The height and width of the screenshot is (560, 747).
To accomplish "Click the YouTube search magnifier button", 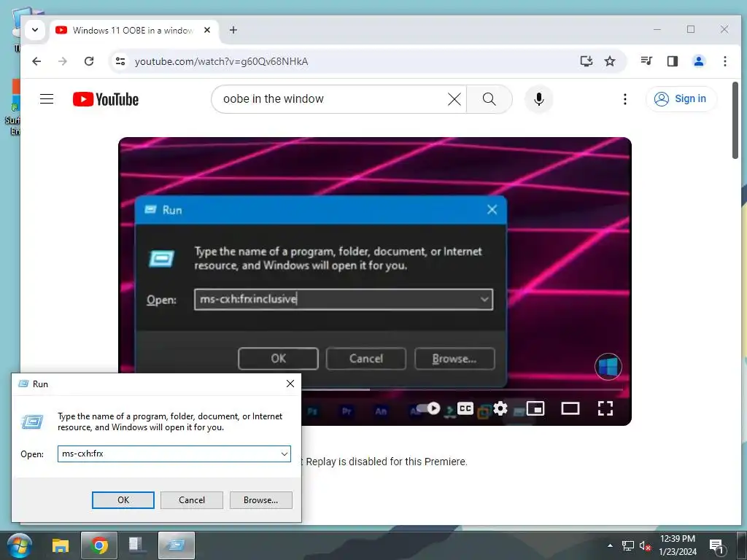I will pos(489,99).
